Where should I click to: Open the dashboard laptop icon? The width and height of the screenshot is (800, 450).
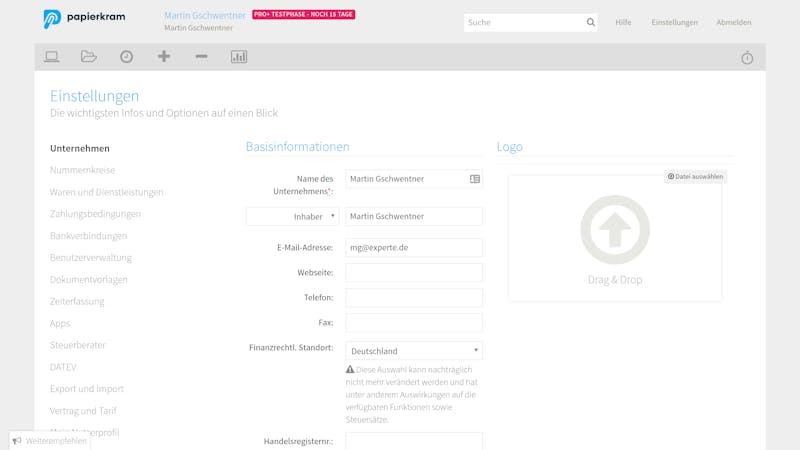51,57
